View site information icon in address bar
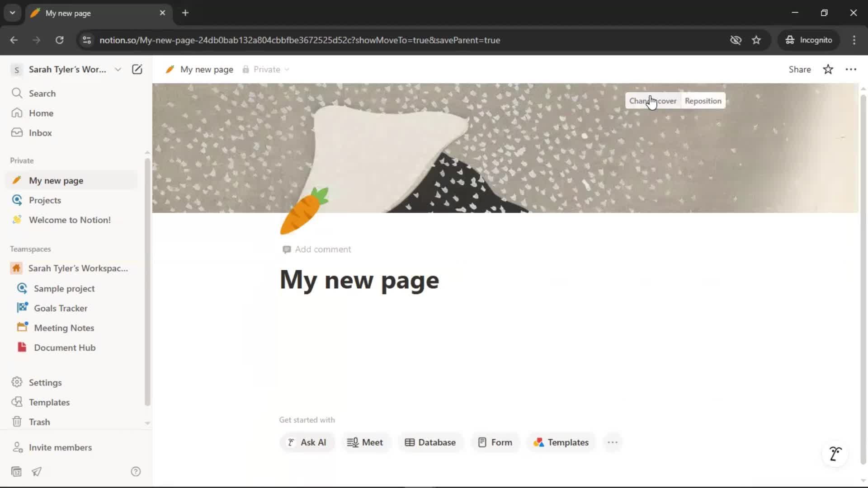The height and width of the screenshot is (488, 868). (x=87, y=40)
